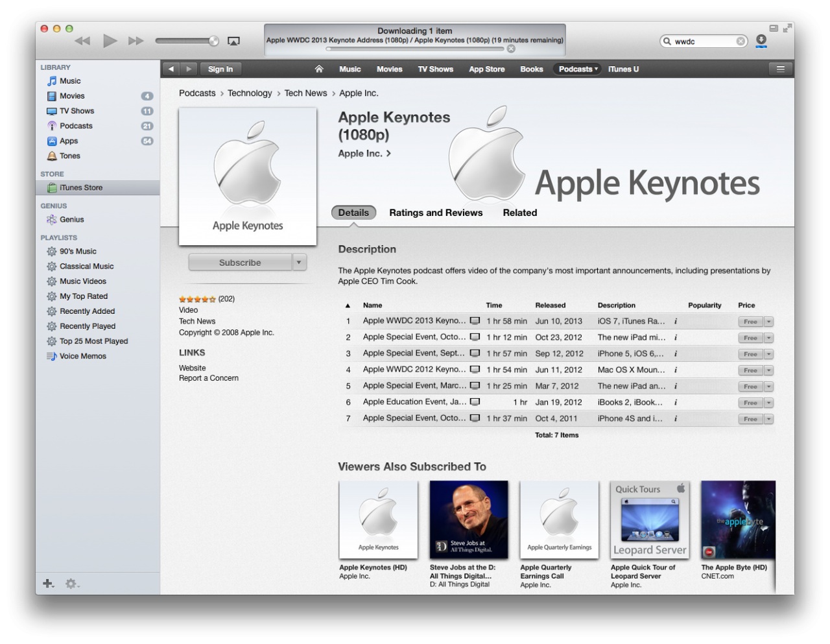830x644 pixels.
Task: Click the Tech News breadcrumb link
Action: (x=305, y=93)
